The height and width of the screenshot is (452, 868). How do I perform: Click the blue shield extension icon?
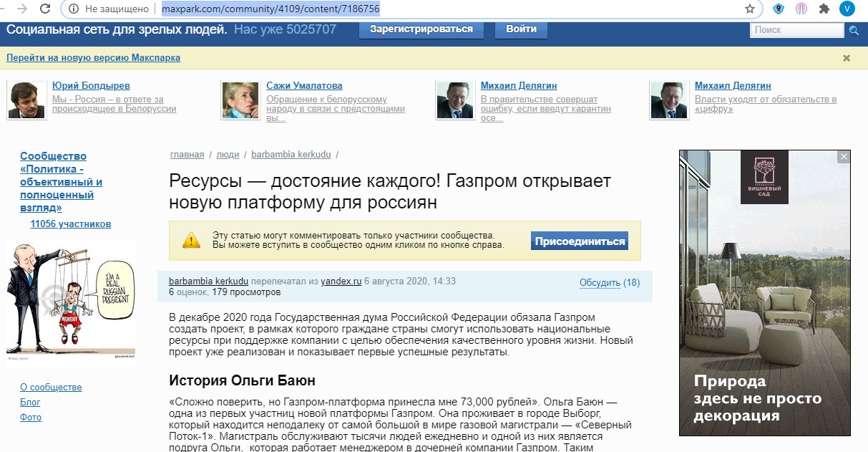(779, 9)
